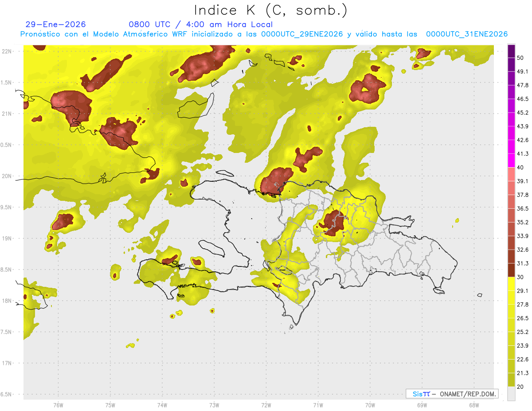
Task: Click the longitude axis label "73W"
Action: (214, 405)
